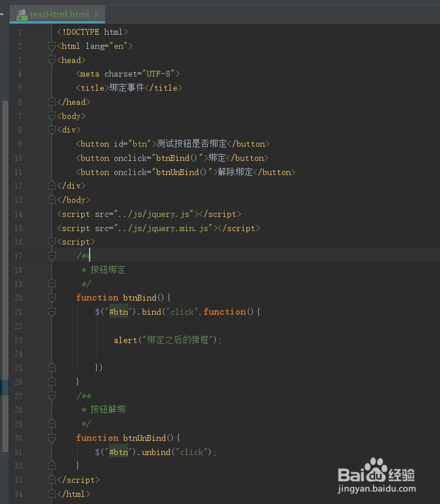Click the ../js/jquery.min.js src path
The width and height of the screenshot is (440, 504).
163,228
